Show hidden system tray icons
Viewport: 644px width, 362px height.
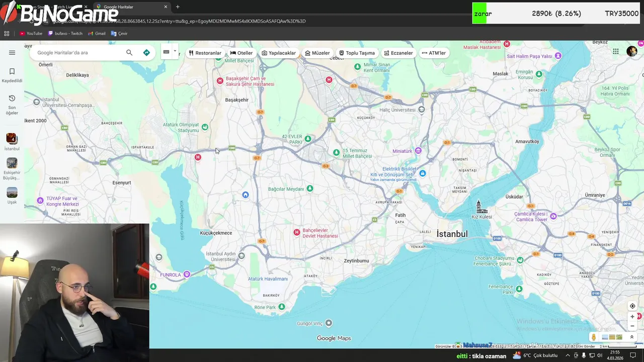click(x=568, y=355)
